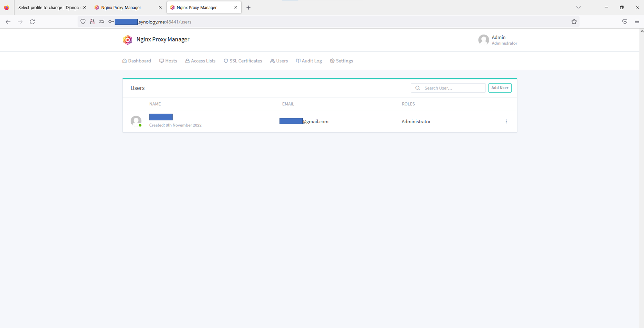Click the scrollbar up arrow
The height and width of the screenshot is (328, 644).
pos(641,31)
